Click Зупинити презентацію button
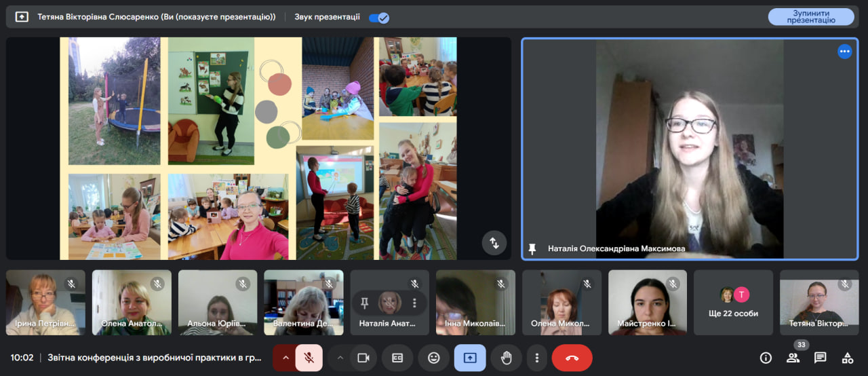 [810, 17]
